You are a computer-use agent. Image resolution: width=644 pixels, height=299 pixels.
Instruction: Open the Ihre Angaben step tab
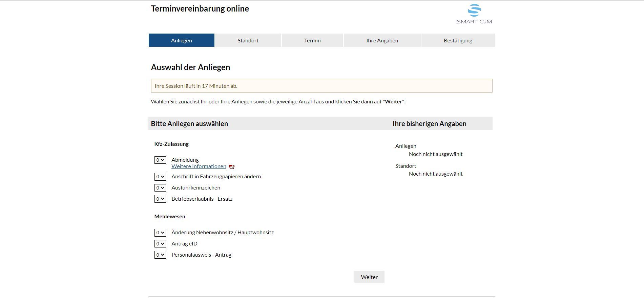point(382,40)
